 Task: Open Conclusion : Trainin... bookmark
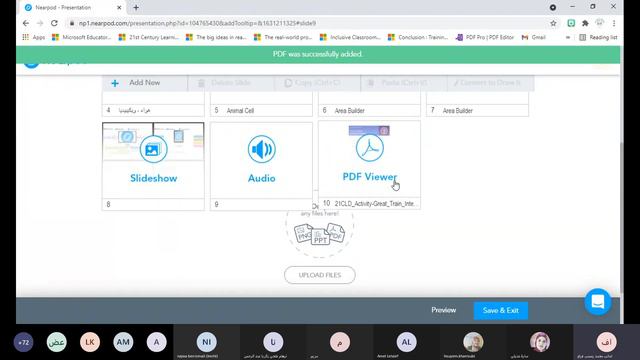[418, 37]
